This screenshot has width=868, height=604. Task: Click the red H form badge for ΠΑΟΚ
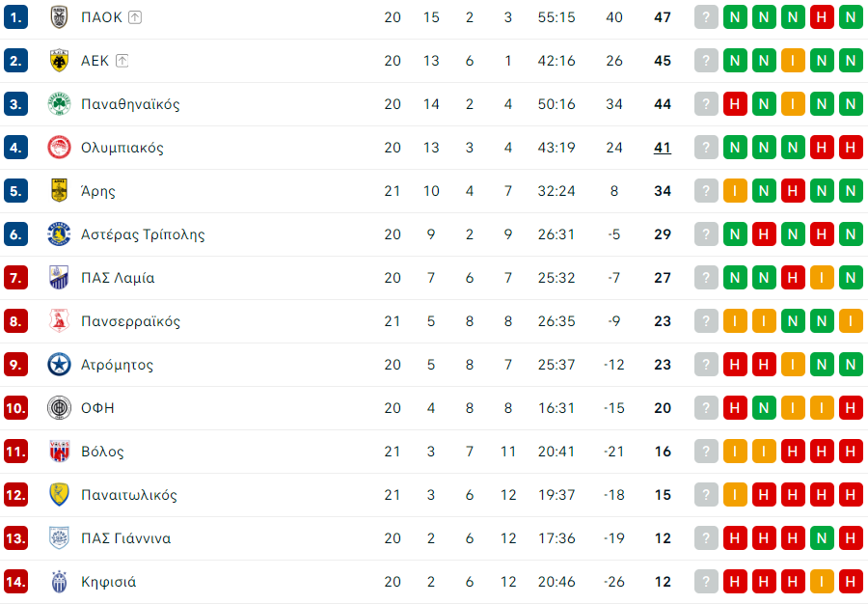822,17
